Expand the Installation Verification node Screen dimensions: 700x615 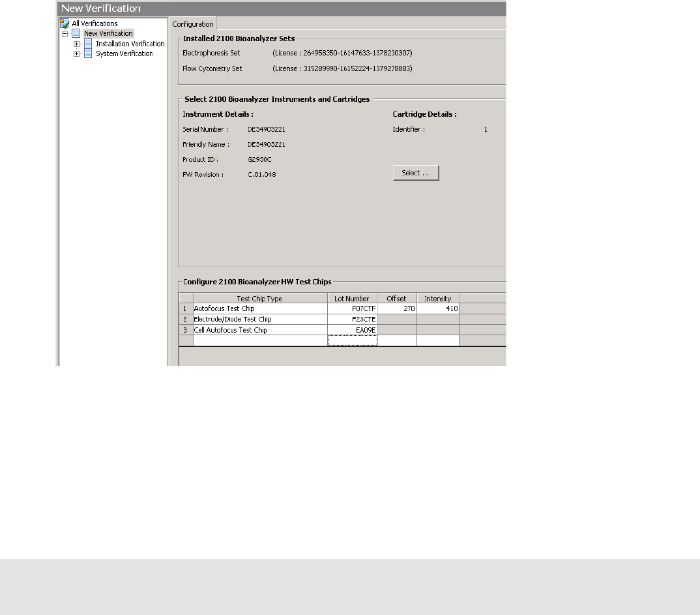pos(76,44)
